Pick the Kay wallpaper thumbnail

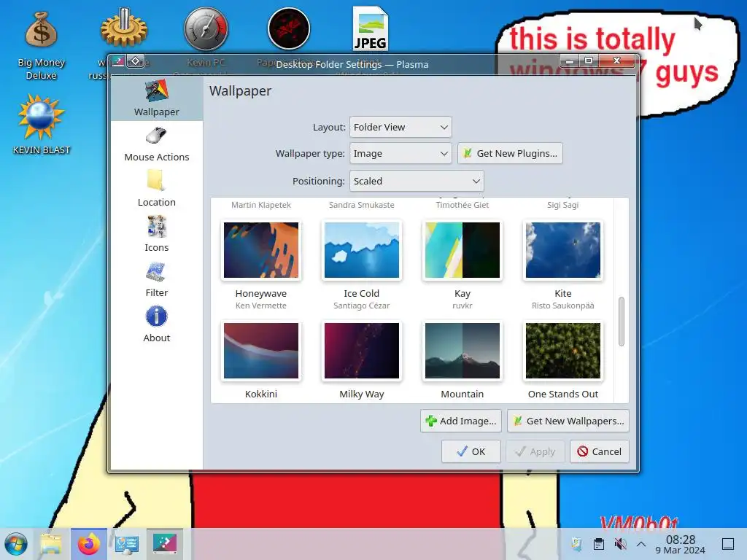click(x=462, y=250)
